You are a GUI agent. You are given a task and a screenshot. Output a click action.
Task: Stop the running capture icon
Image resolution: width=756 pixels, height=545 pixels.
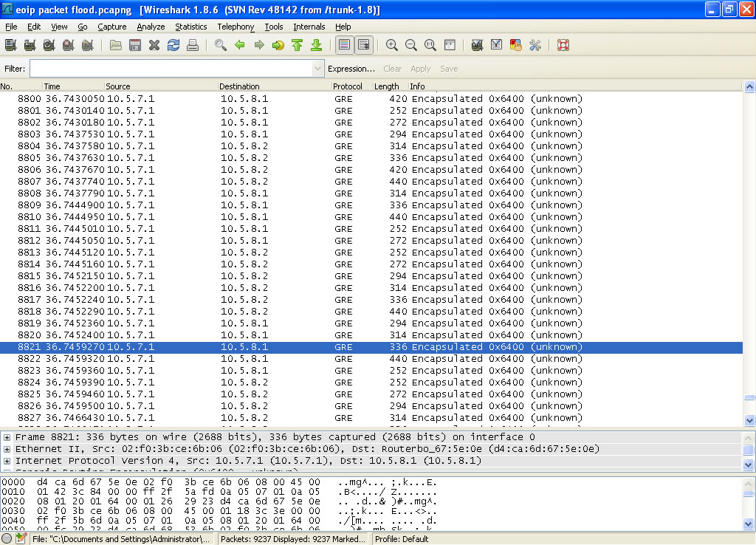tap(69, 45)
